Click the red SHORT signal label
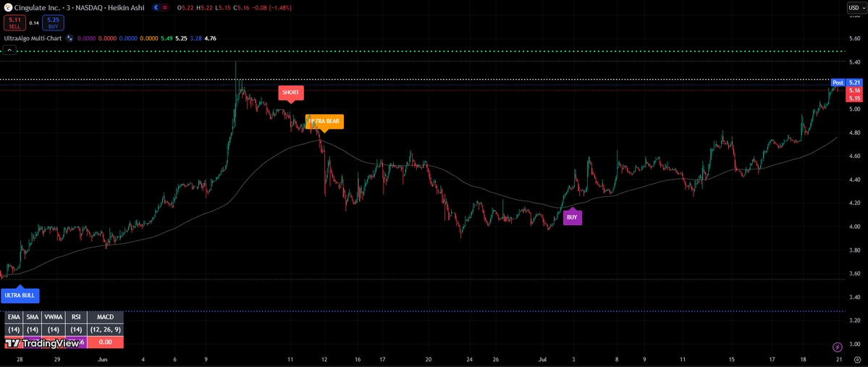The width and height of the screenshot is (868, 367). click(290, 93)
